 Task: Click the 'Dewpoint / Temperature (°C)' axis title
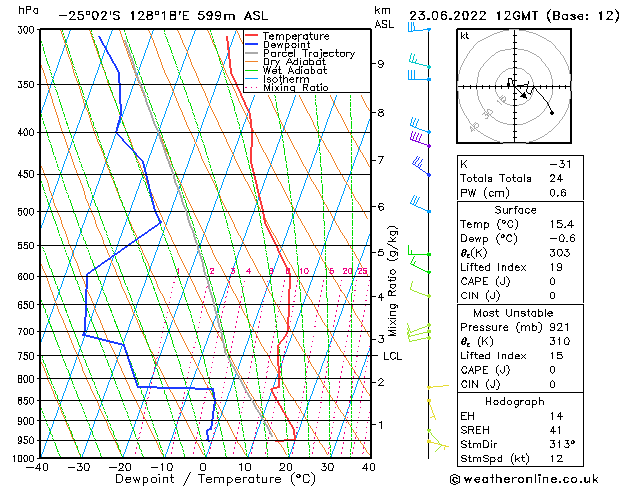[x=215, y=479]
